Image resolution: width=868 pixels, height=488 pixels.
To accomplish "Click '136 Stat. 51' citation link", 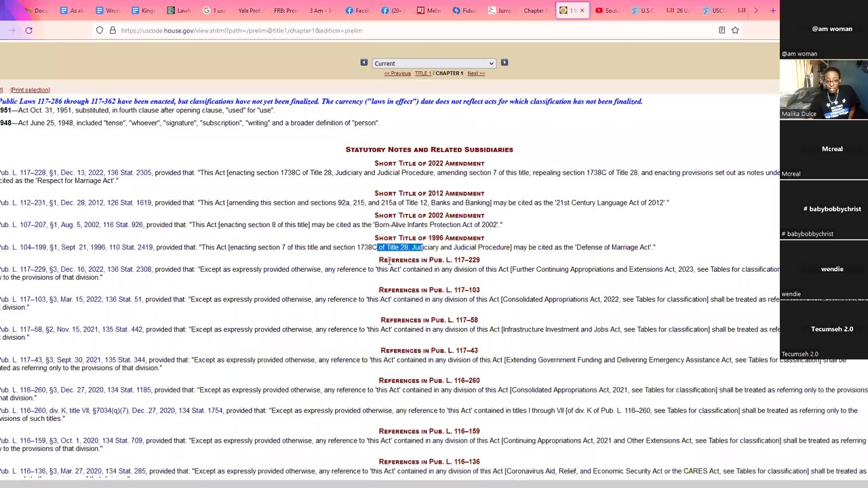I will tap(124, 300).
